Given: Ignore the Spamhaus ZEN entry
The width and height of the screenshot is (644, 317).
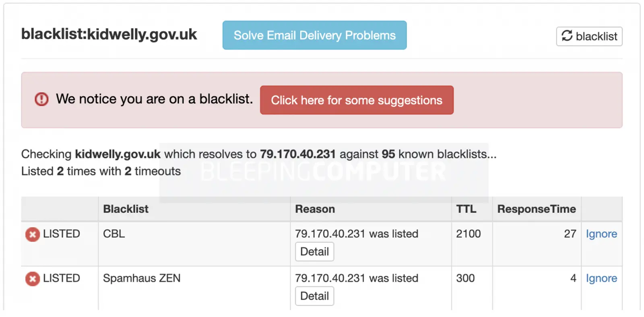Looking at the screenshot, I should [601, 278].
